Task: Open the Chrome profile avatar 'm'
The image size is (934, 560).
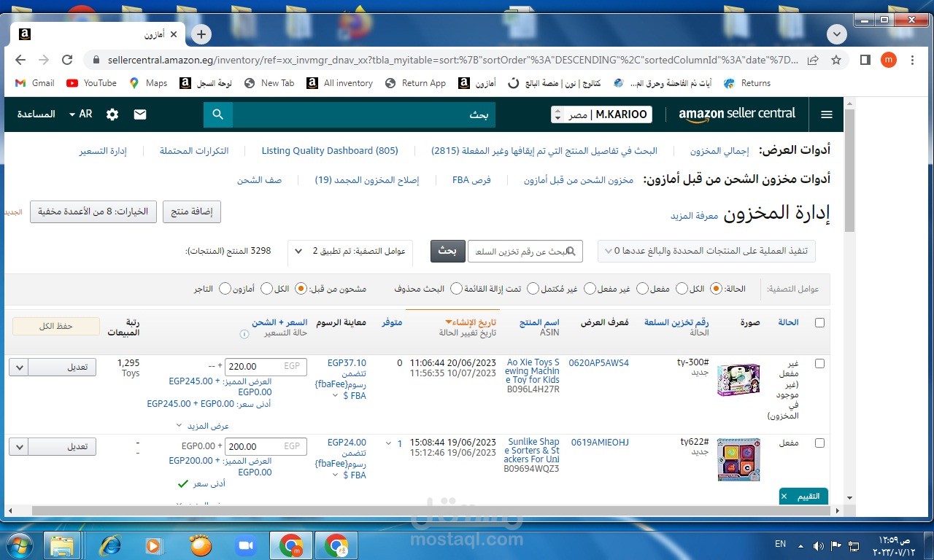Action: pos(888,60)
